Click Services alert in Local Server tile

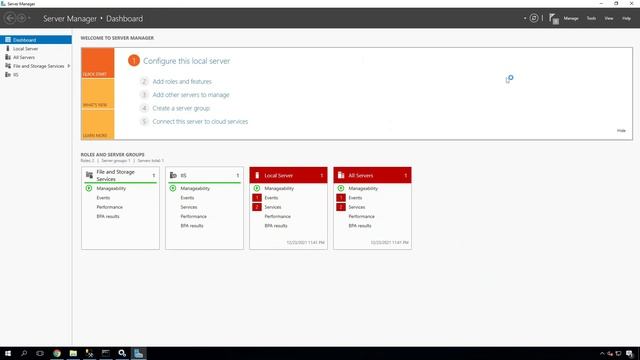pyautogui.click(x=273, y=207)
